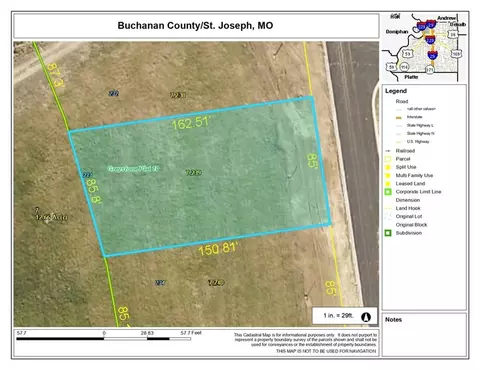Click the 'Andrew' label on locator map
The width and height of the screenshot is (480, 370).
point(446,18)
